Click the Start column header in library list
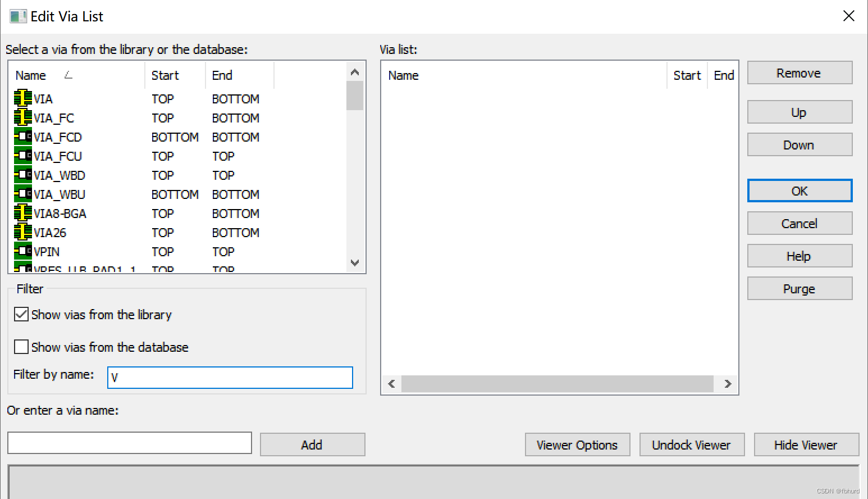 165,75
